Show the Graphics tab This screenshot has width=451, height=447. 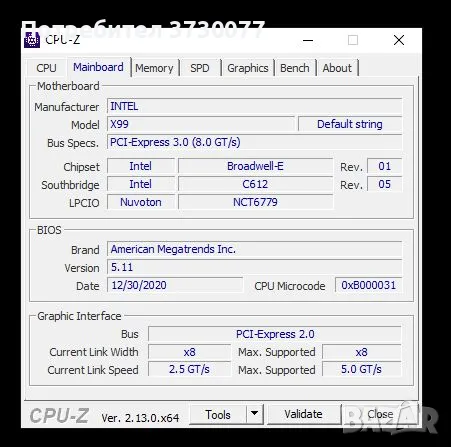pos(248,68)
